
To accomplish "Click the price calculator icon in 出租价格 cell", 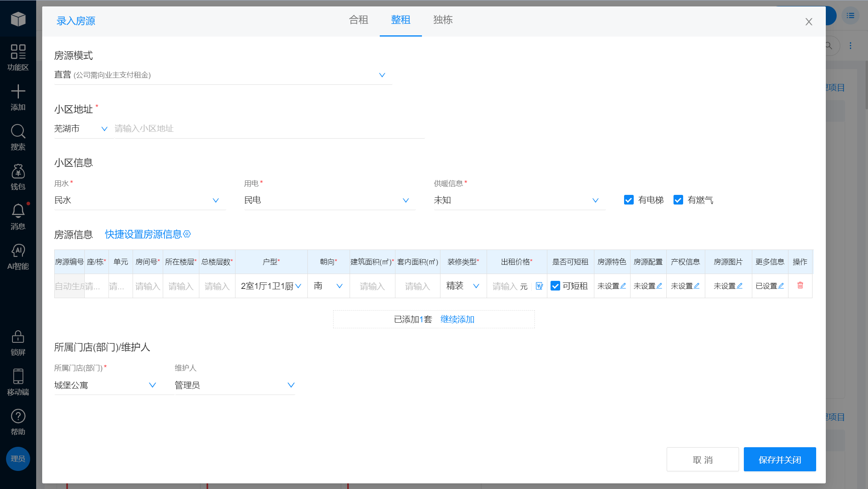I will (x=539, y=286).
